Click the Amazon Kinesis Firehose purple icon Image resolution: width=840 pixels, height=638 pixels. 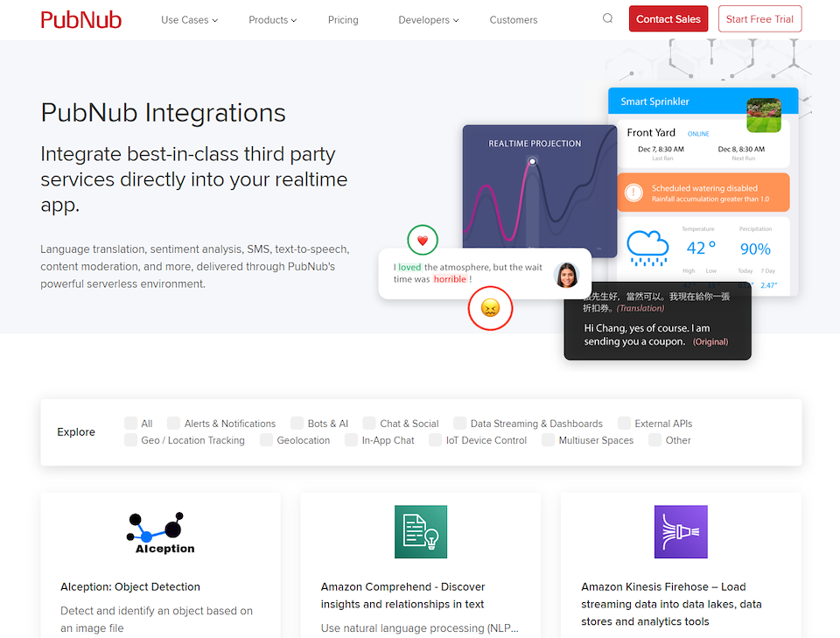click(680, 532)
